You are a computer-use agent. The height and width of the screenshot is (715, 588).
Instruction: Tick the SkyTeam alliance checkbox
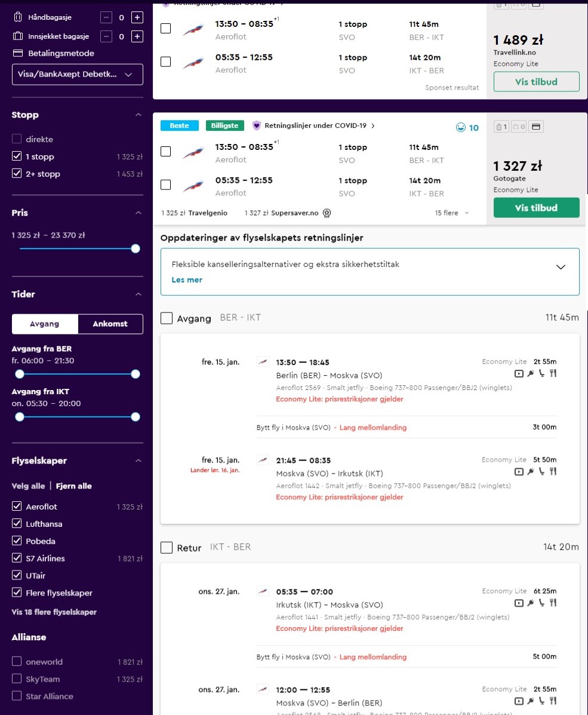coord(17,679)
